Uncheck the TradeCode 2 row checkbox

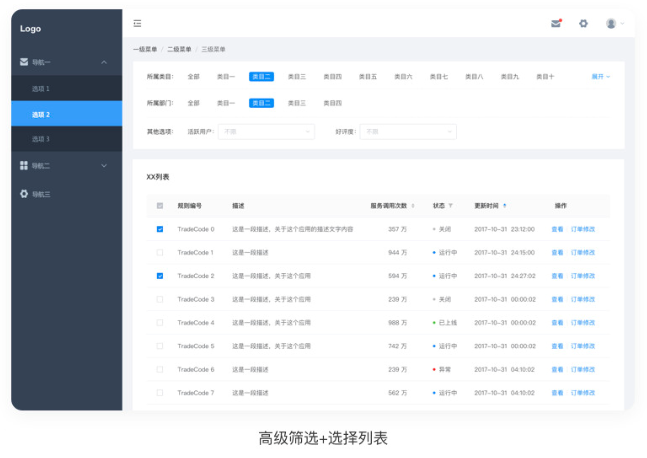[160, 276]
